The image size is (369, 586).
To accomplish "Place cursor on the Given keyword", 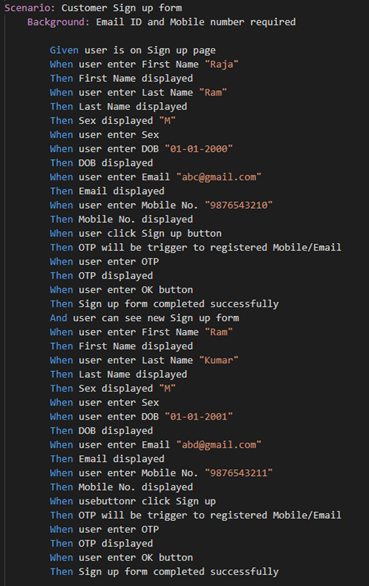I will (64, 50).
